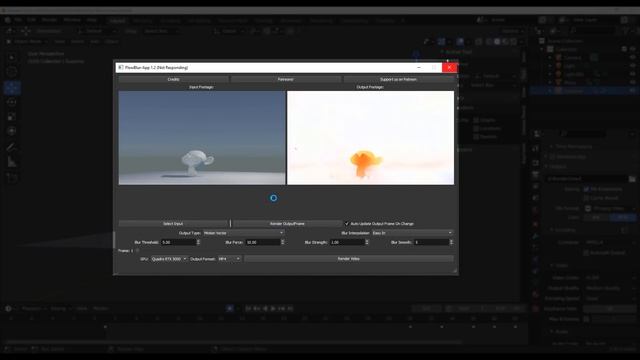The image size is (640, 360).
Task: Open the Object Mode dropdown in Blender
Action: click(27, 41)
